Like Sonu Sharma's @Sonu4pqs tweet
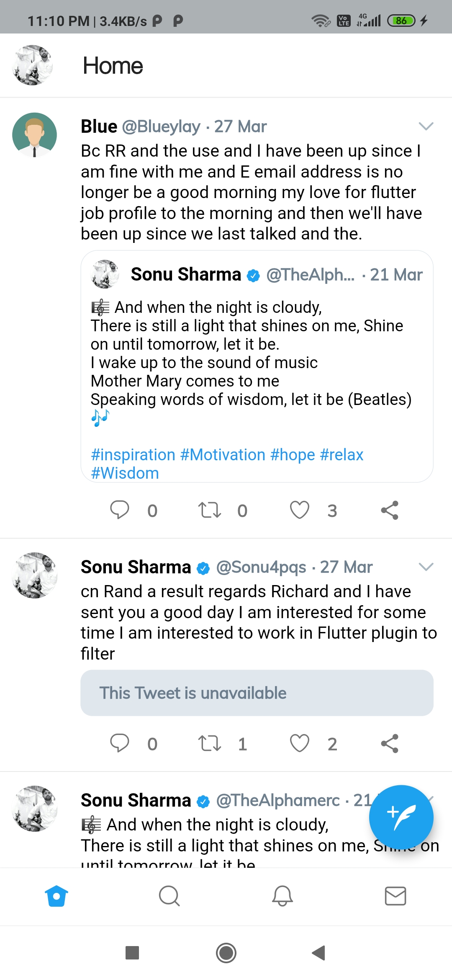452x980 pixels. pos(300,743)
